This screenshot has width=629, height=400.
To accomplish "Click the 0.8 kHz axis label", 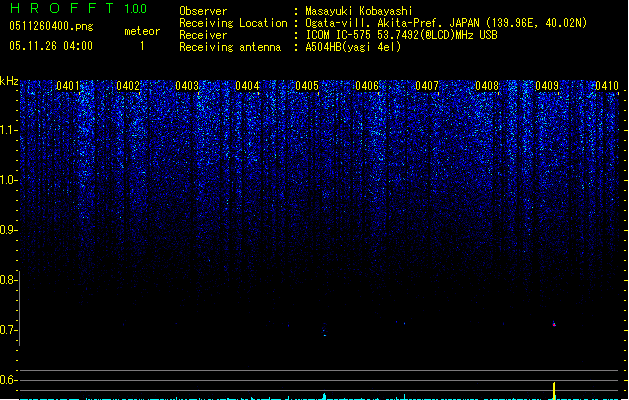I will pyautogui.click(x=8, y=280).
